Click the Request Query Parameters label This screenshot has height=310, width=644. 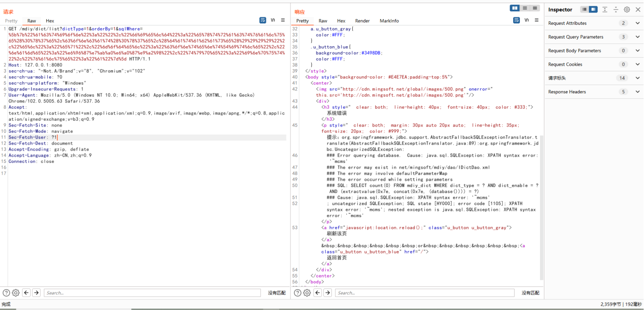576,37
